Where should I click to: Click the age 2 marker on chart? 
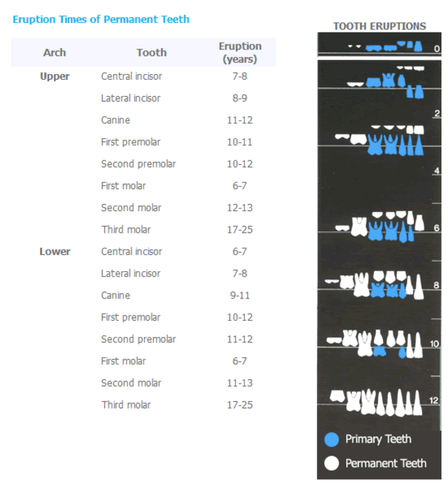tap(437, 113)
